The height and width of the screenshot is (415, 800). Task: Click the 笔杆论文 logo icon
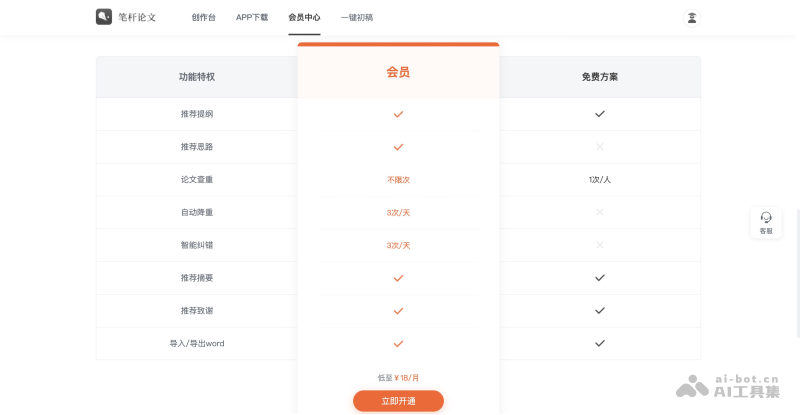[104, 17]
